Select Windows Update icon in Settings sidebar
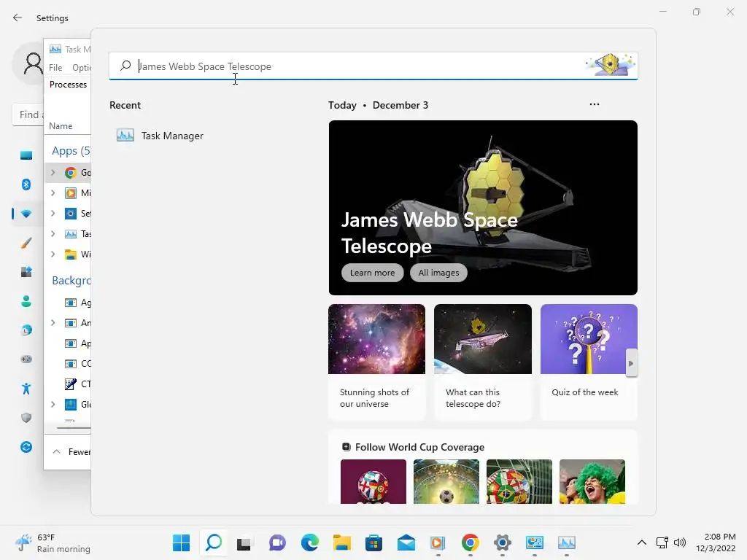 coord(26,447)
